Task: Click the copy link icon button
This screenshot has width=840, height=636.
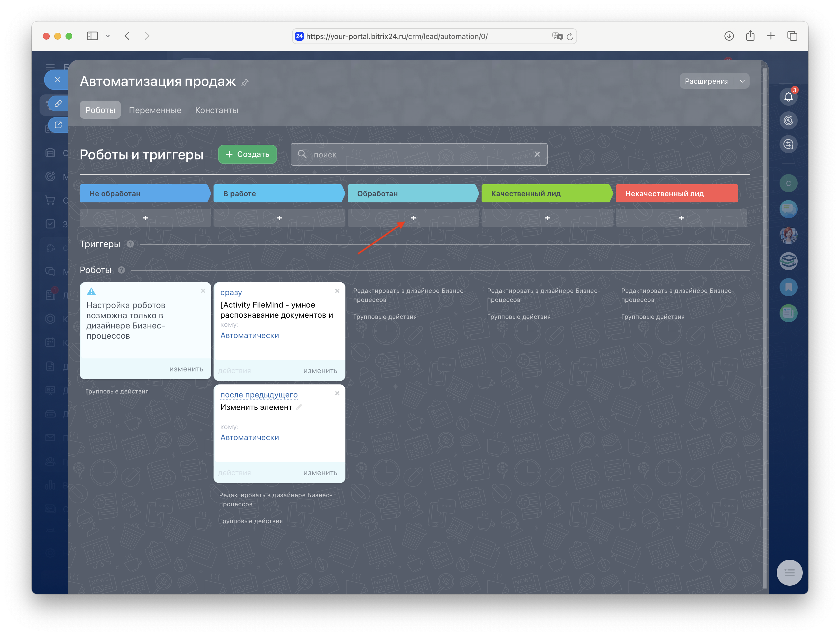Action: (58, 103)
